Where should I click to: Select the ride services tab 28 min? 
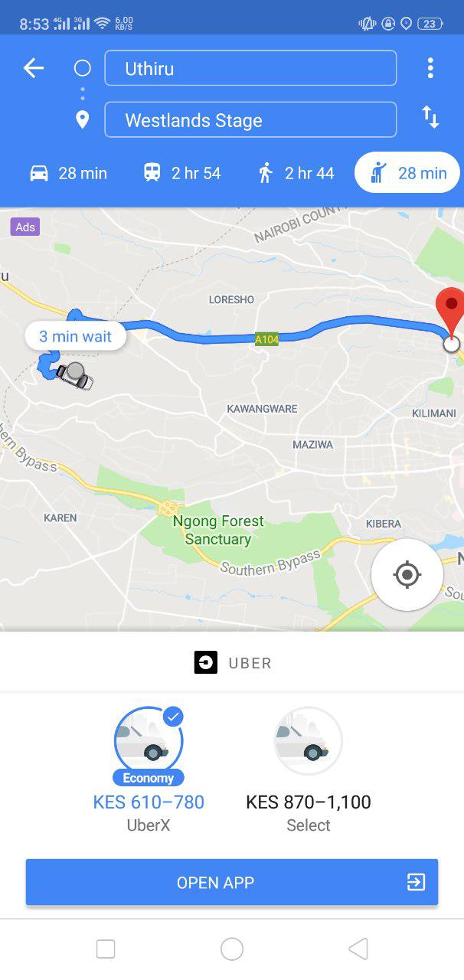click(407, 173)
